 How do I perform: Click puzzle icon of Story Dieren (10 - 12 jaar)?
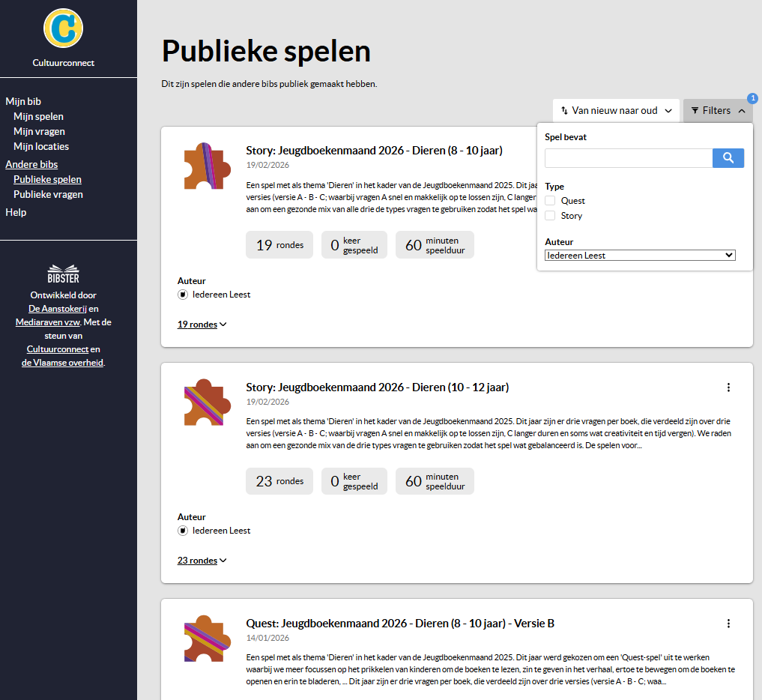click(203, 402)
